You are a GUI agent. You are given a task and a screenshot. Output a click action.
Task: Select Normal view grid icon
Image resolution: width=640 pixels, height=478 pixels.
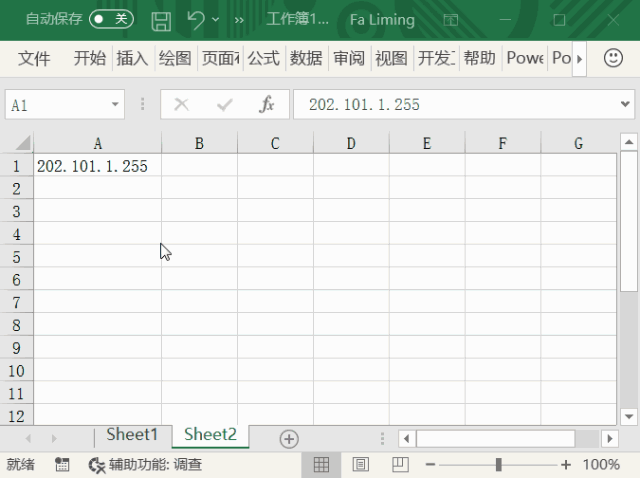[321, 464]
